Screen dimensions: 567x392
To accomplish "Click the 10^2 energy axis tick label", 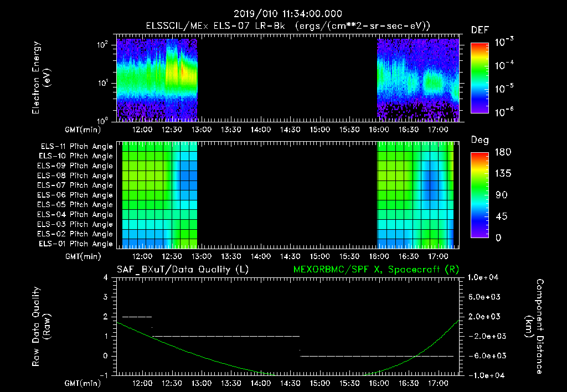I will click(x=102, y=45).
